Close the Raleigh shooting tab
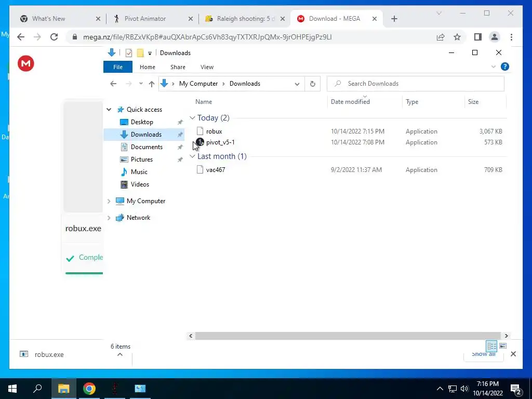532x399 pixels. click(x=282, y=19)
